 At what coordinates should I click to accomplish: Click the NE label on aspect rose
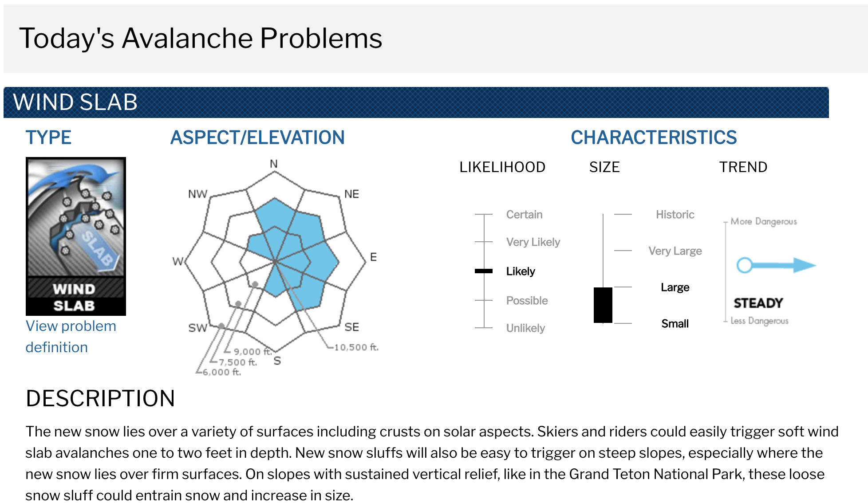[x=351, y=194]
